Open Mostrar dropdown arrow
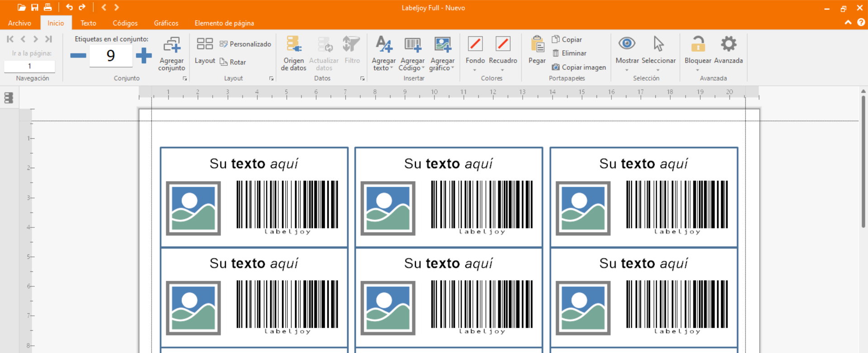 (x=627, y=70)
